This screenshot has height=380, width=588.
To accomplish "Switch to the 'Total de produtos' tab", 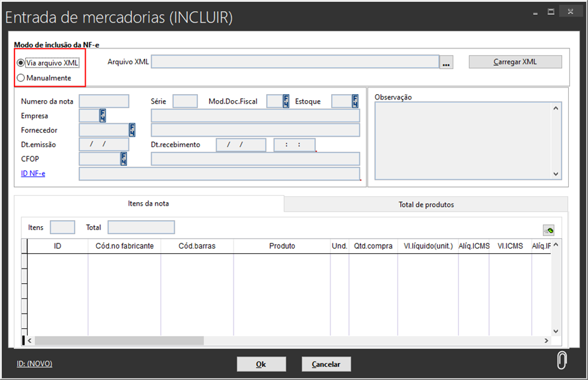I will pyautogui.click(x=426, y=204).
